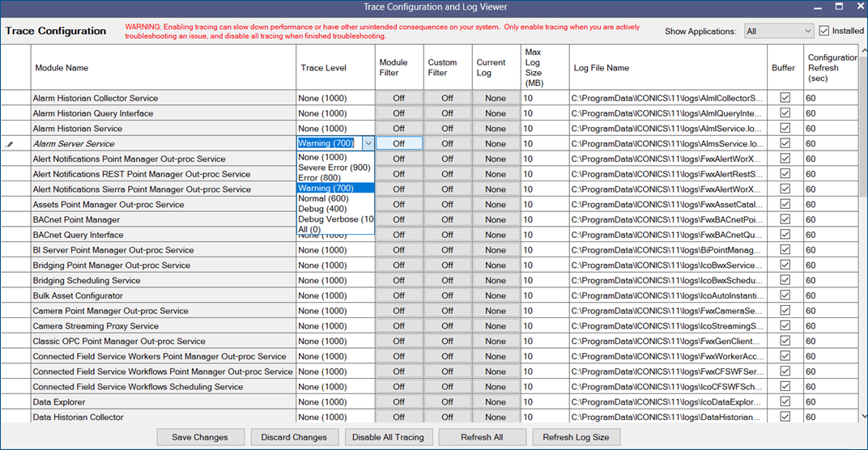
Task: Toggle Buffer checkbox for Alarm Historian Query Interface
Action: (785, 113)
